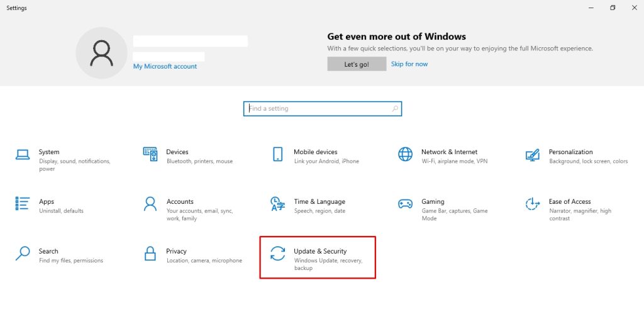Open the Update & Security label
Image resolution: width=644 pixels, height=331 pixels.
pos(320,251)
